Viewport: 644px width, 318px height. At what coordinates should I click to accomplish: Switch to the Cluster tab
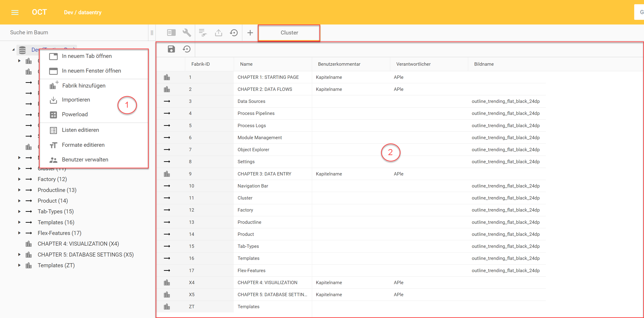(x=289, y=33)
